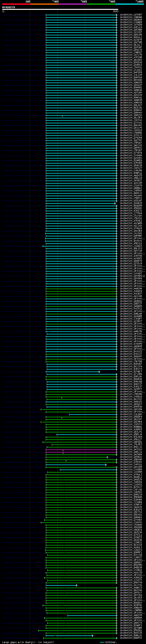Viewport: 146px width, 644px height.
Task: Click the cyan alignment bar for UniRef100_C6TH97
Action: [82, 15]
